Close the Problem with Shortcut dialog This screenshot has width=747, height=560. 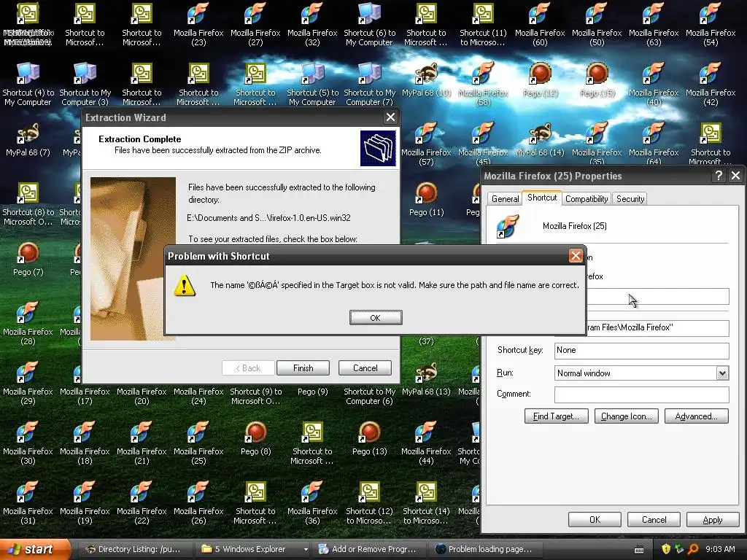click(x=576, y=256)
